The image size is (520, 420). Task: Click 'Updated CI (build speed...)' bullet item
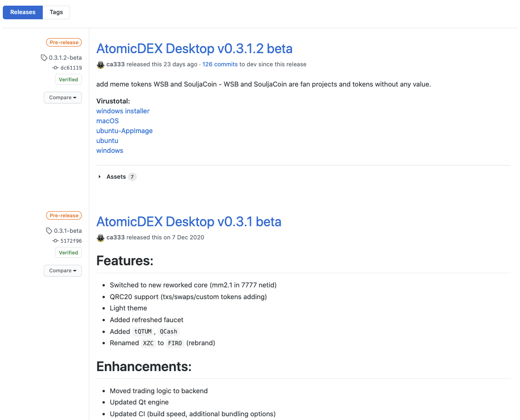click(x=193, y=414)
